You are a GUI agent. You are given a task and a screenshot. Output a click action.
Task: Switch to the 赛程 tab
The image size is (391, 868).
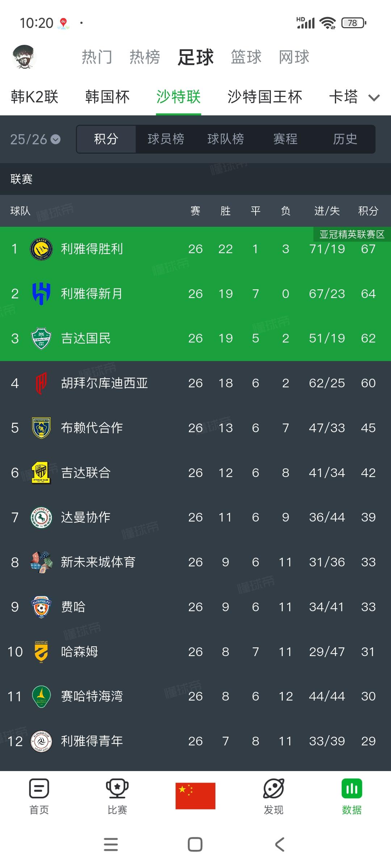[285, 139]
